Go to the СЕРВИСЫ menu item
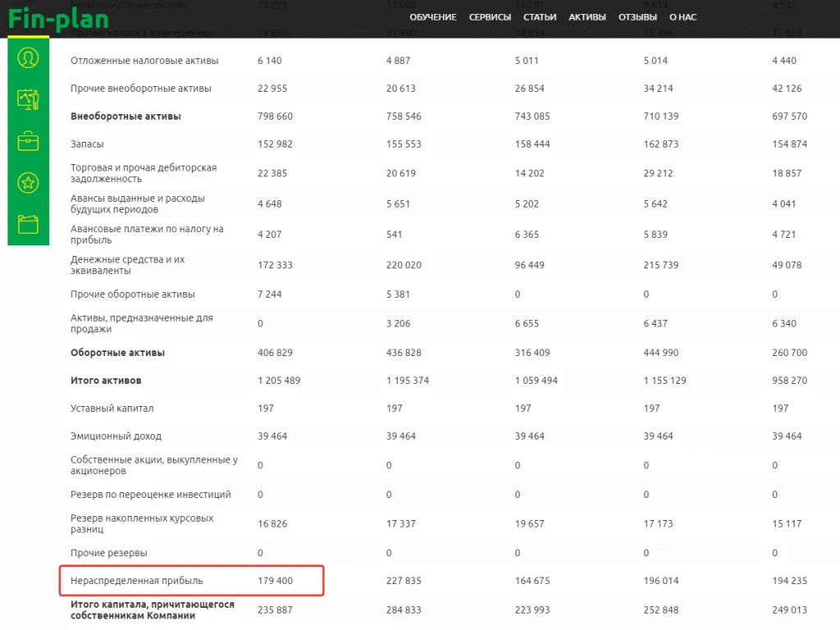 coord(490,17)
